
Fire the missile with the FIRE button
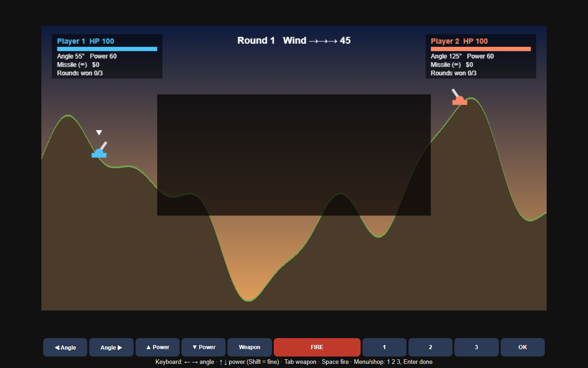(x=317, y=347)
